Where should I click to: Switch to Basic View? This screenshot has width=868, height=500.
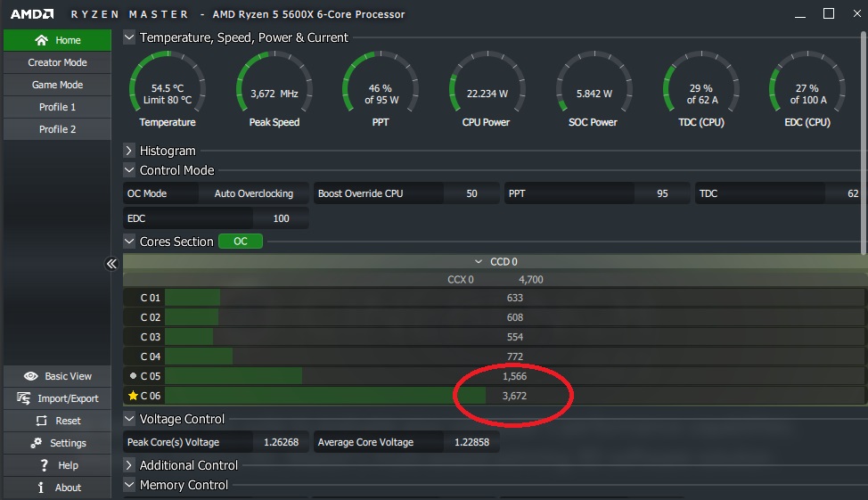(58, 376)
